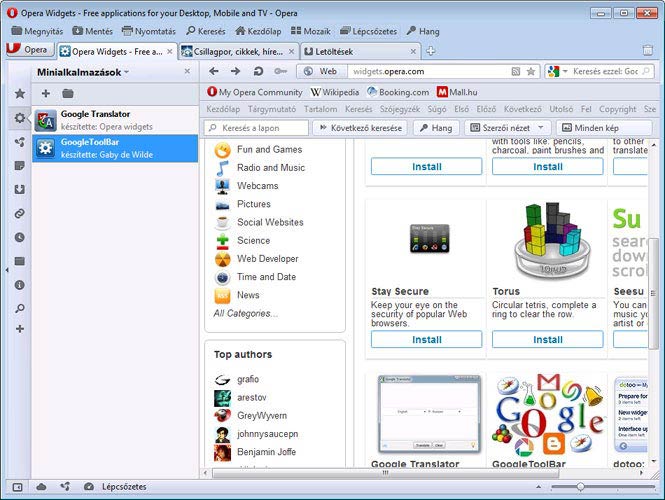Click the vertical page scrollbar

coord(653,293)
